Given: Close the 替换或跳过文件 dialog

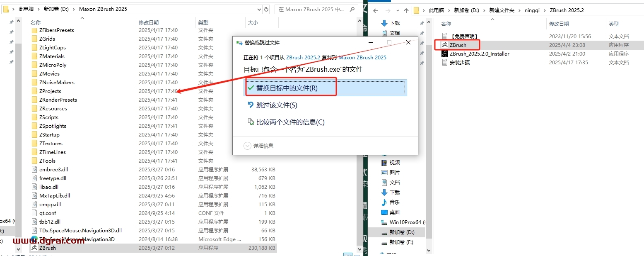Looking at the screenshot, I should click(x=408, y=42).
